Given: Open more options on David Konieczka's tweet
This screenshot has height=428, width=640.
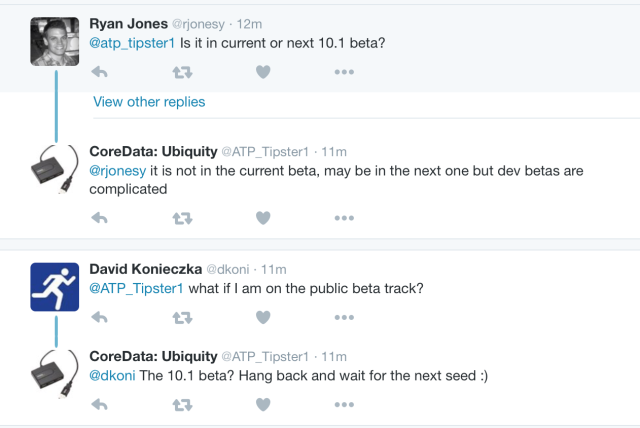Looking at the screenshot, I should point(344,317).
